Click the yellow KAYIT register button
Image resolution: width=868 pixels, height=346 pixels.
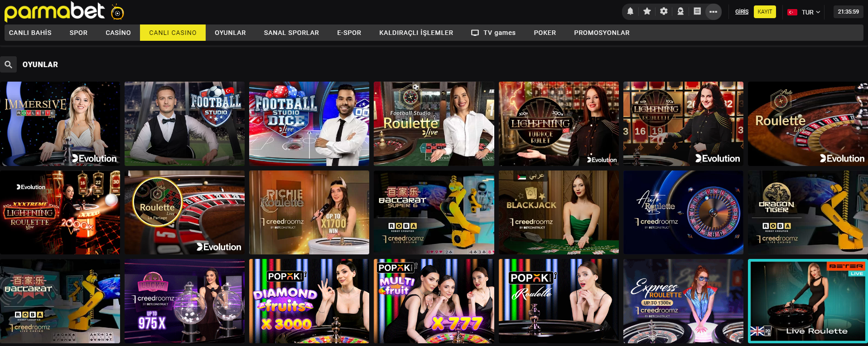point(765,12)
